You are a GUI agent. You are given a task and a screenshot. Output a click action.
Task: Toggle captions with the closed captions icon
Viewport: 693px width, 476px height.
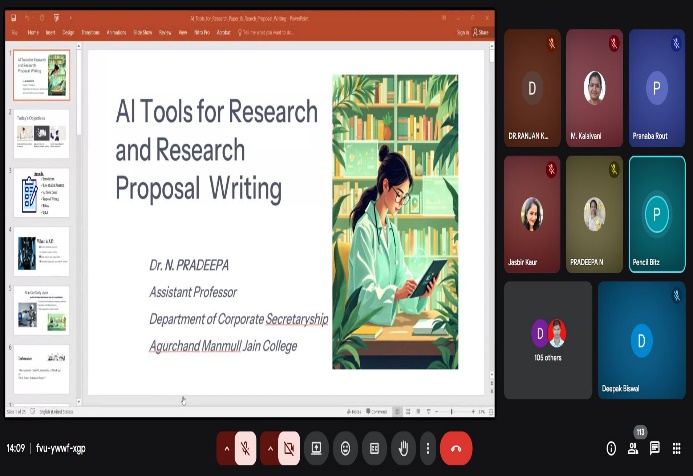(x=374, y=449)
